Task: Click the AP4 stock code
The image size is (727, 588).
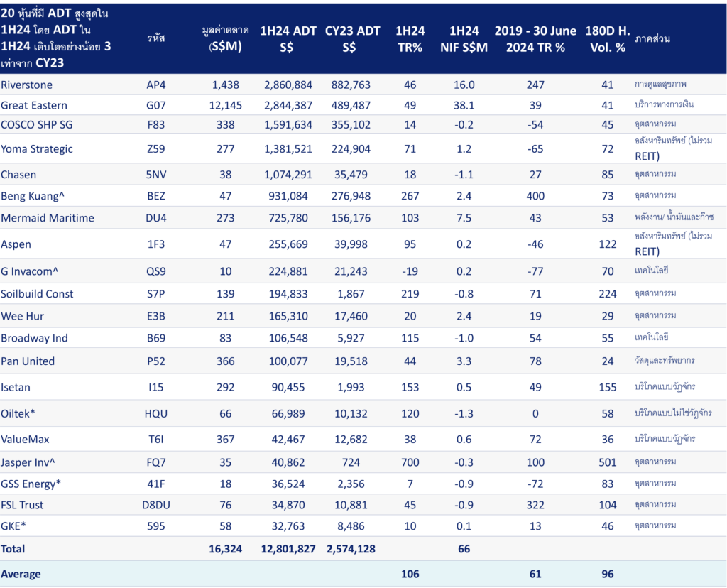Action: pyautogui.click(x=155, y=85)
